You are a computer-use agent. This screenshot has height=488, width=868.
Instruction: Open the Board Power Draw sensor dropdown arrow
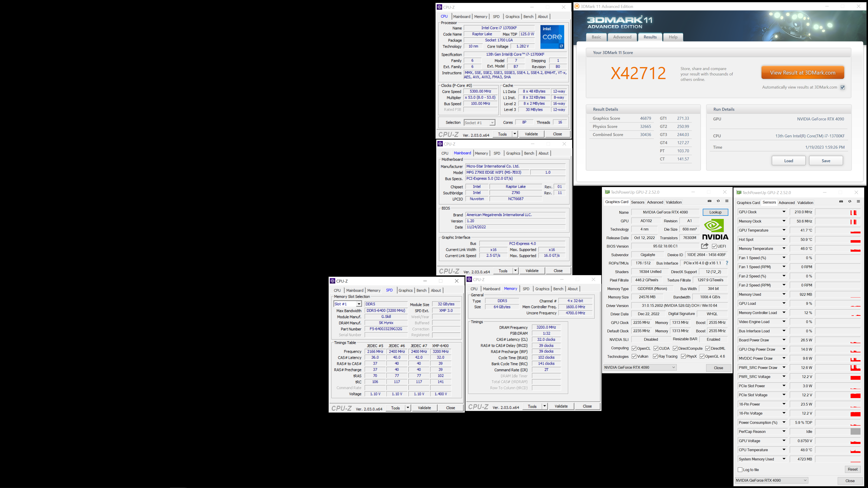(784, 340)
